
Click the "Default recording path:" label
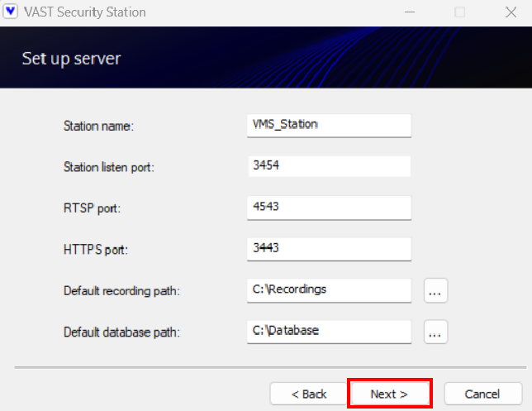121,291
